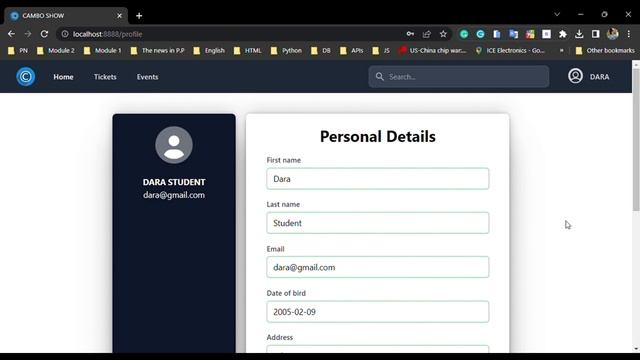Open the Python bookmark folder

[x=286, y=51]
